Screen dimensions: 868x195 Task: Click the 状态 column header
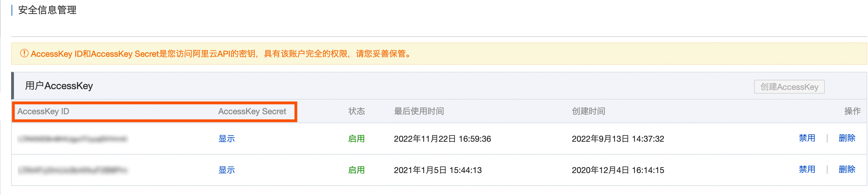356,111
